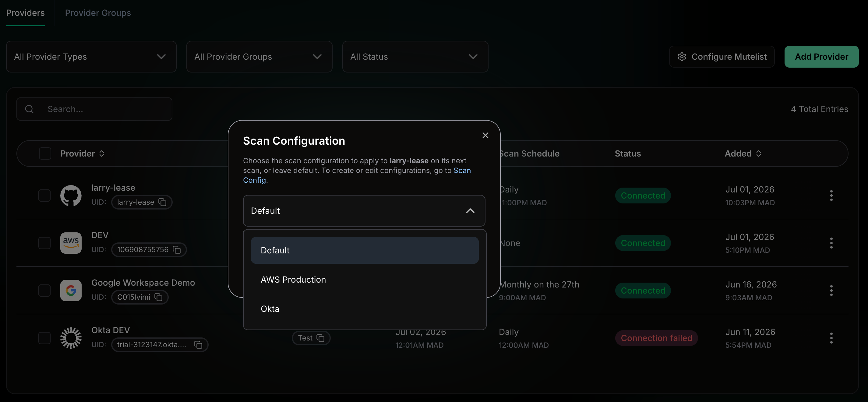Click the 4 Total Entries text
Screen dimensions: 868x402
point(820,109)
